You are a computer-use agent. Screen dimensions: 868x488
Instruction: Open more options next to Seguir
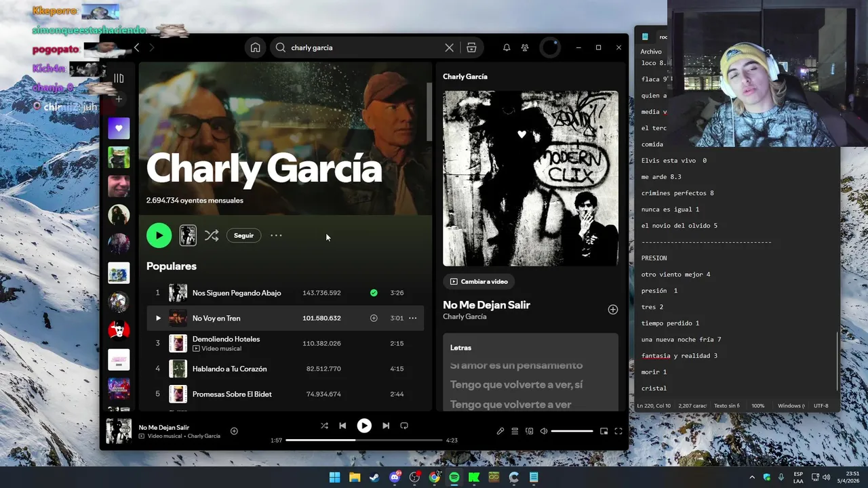pyautogui.click(x=276, y=235)
